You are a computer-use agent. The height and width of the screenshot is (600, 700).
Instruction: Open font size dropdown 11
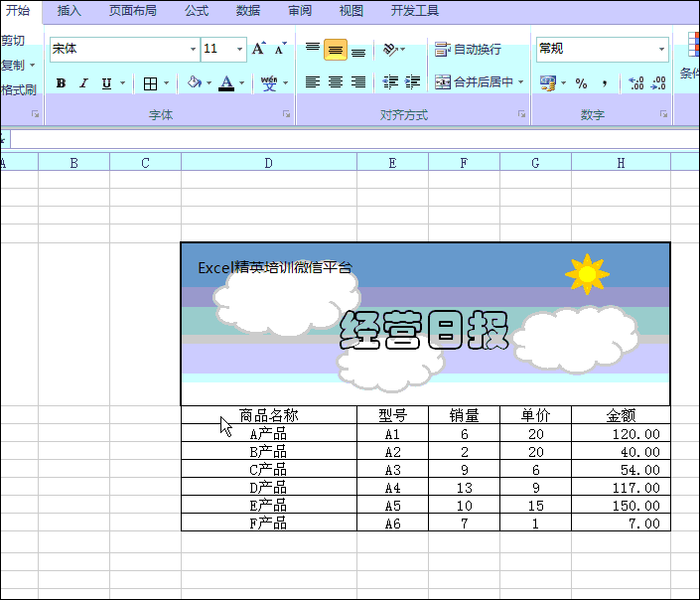(239, 49)
